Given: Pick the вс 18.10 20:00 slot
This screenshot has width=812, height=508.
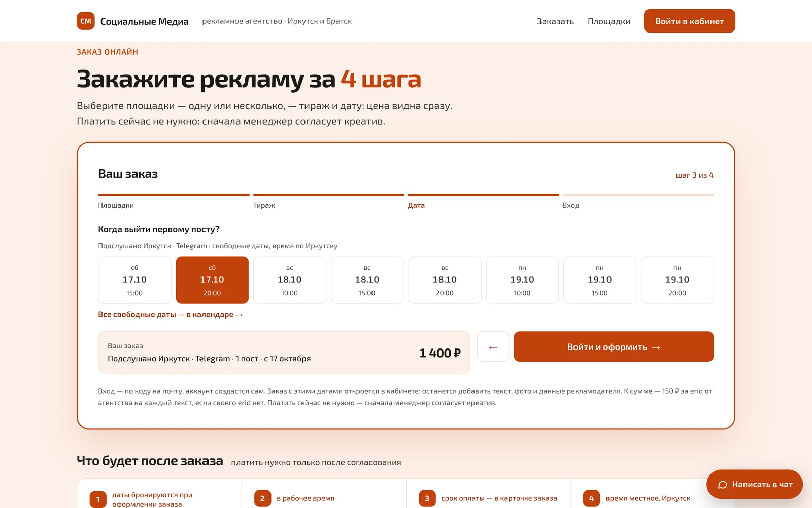Looking at the screenshot, I should [445, 280].
